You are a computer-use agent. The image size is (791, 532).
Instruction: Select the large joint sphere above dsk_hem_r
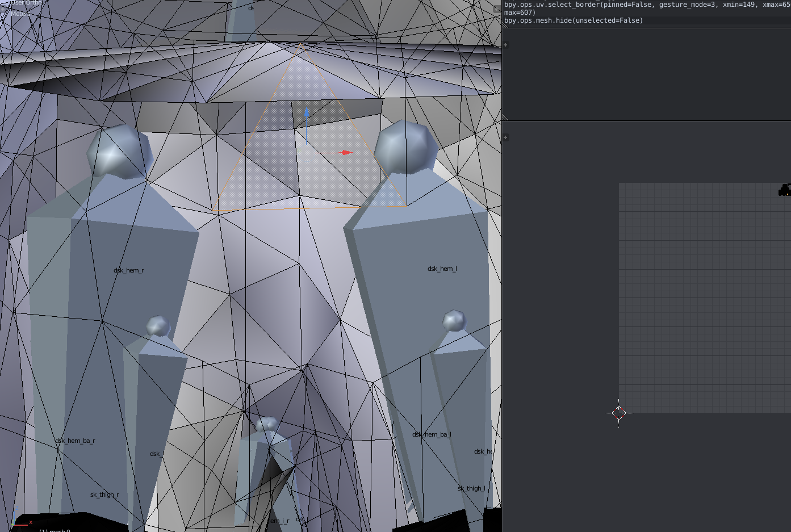[120, 152]
